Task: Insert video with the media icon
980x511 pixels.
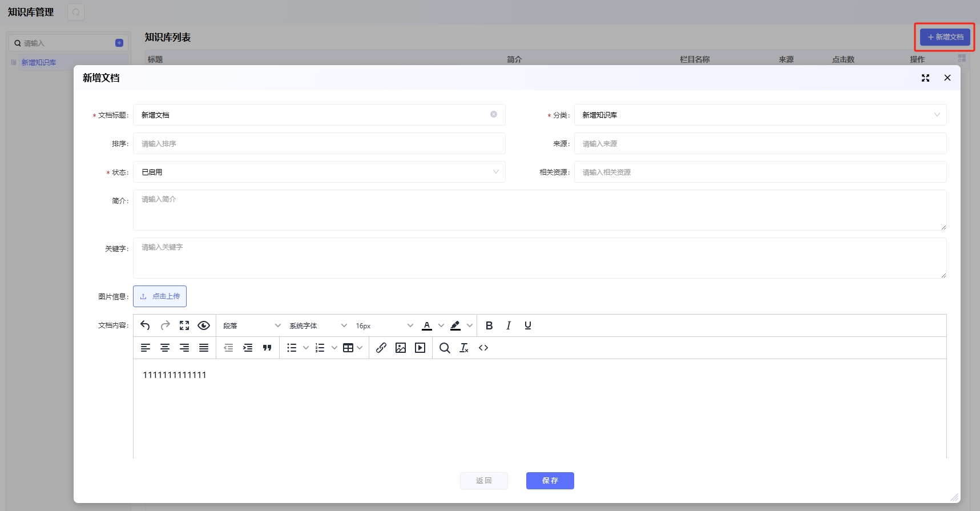Action: (420, 348)
